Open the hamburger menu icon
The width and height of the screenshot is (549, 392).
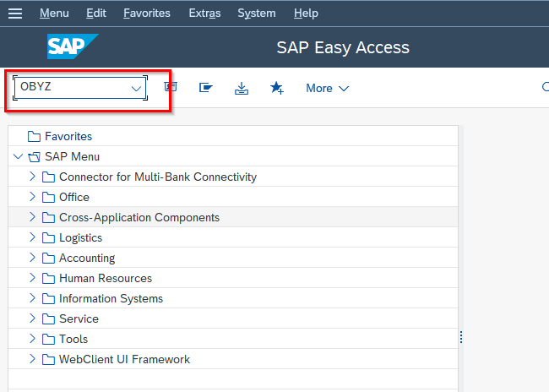15,14
